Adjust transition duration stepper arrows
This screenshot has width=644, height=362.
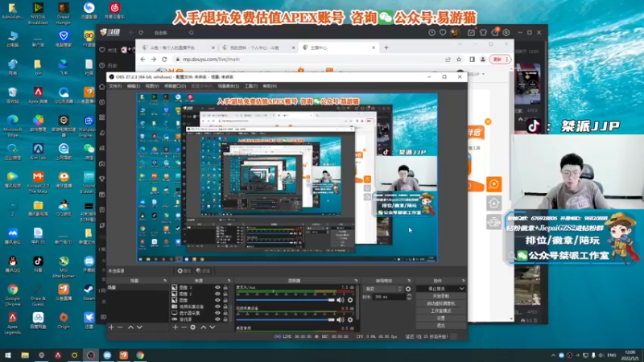click(409, 297)
